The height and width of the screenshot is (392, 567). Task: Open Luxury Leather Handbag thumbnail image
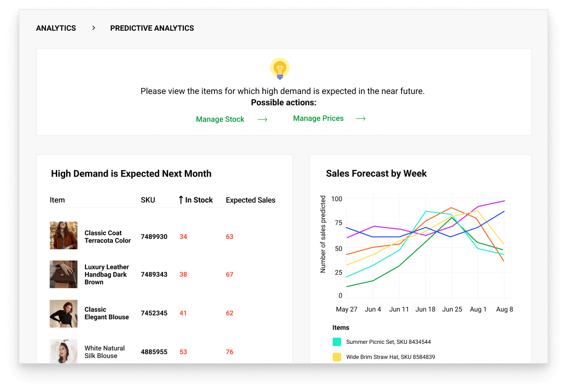[64, 274]
